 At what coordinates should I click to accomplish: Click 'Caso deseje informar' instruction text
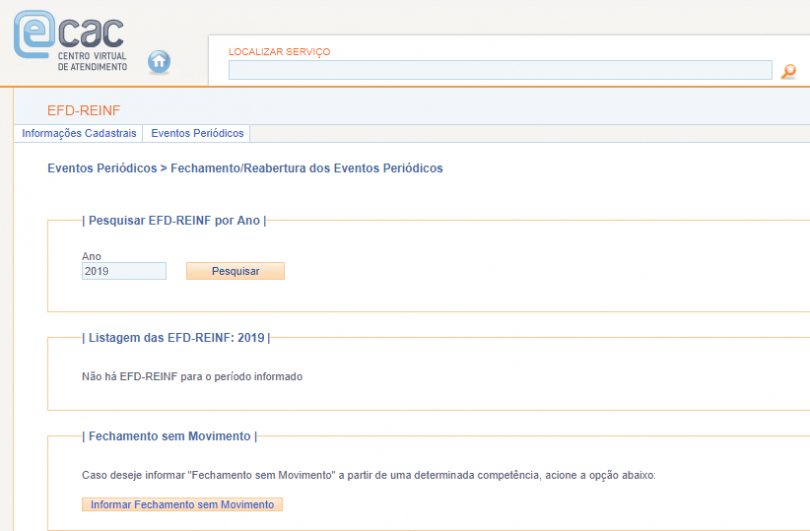(x=368, y=475)
